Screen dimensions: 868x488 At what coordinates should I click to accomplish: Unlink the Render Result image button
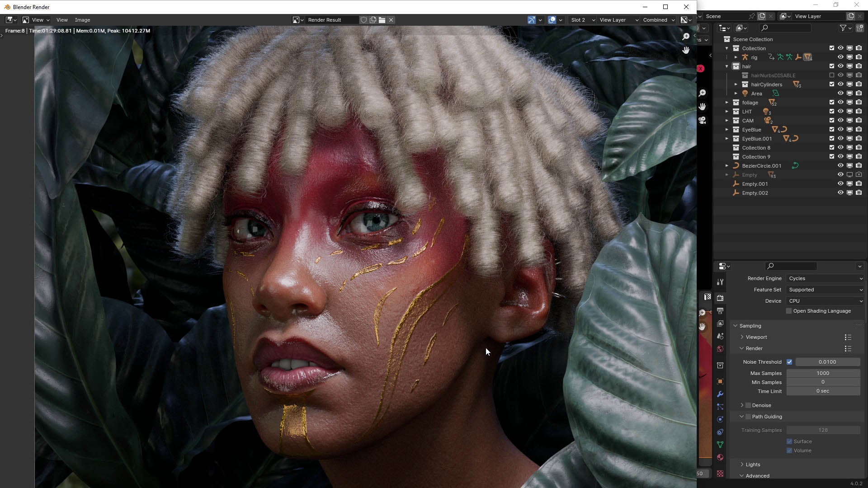coord(391,20)
